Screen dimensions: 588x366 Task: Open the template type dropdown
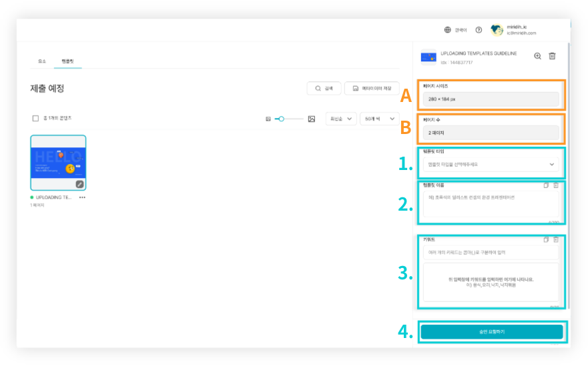click(x=491, y=164)
